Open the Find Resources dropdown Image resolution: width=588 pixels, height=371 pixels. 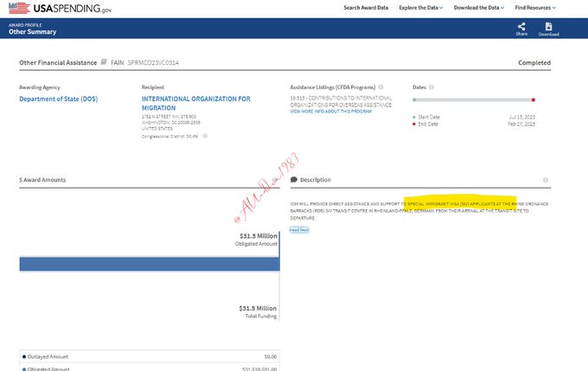pyautogui.click(x=534, y=8)
